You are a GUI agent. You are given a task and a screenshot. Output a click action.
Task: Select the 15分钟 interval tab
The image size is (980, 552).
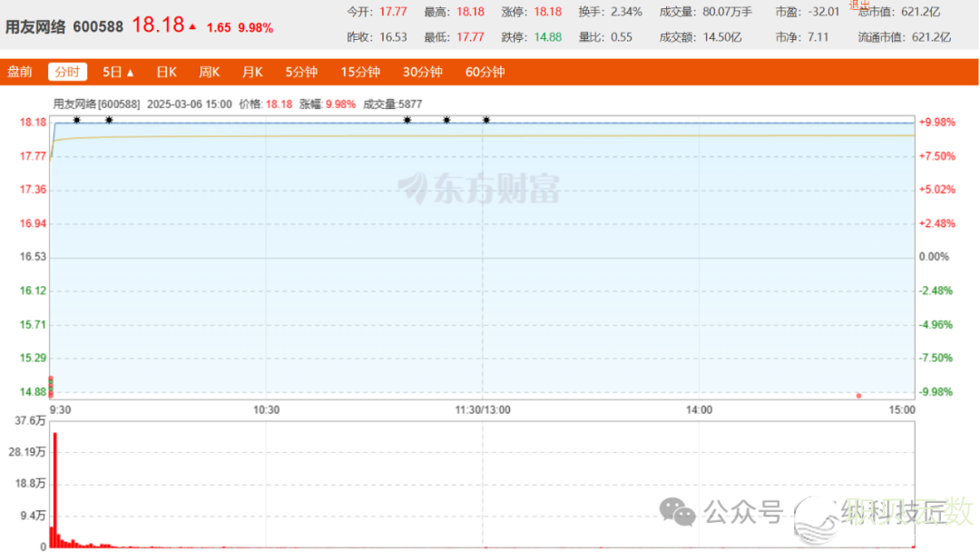click(360, 72)
